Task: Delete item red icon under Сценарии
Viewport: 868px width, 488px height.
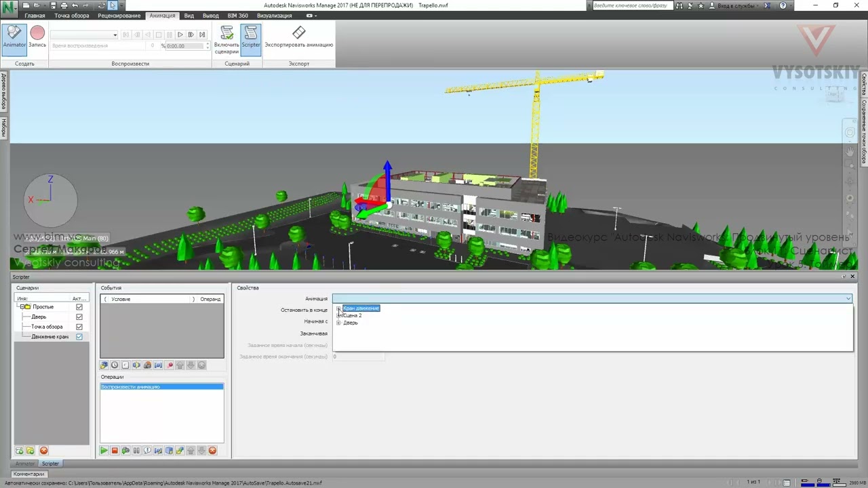Action: coord(43,451)
